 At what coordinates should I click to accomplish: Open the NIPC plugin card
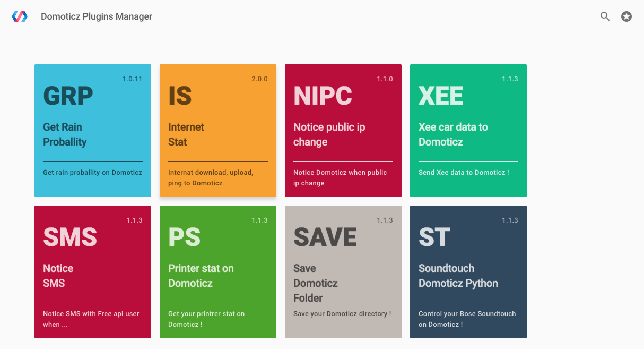point(343,131)
